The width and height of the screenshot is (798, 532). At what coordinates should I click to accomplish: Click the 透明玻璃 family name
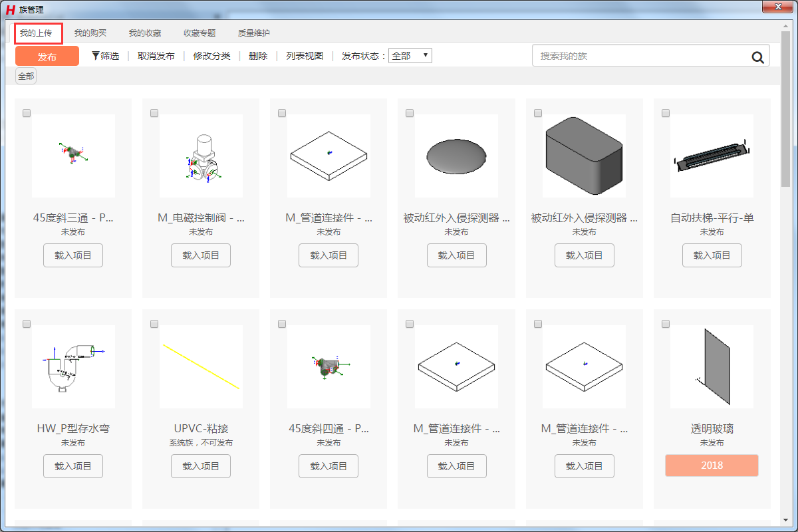[x=712, y=429]
